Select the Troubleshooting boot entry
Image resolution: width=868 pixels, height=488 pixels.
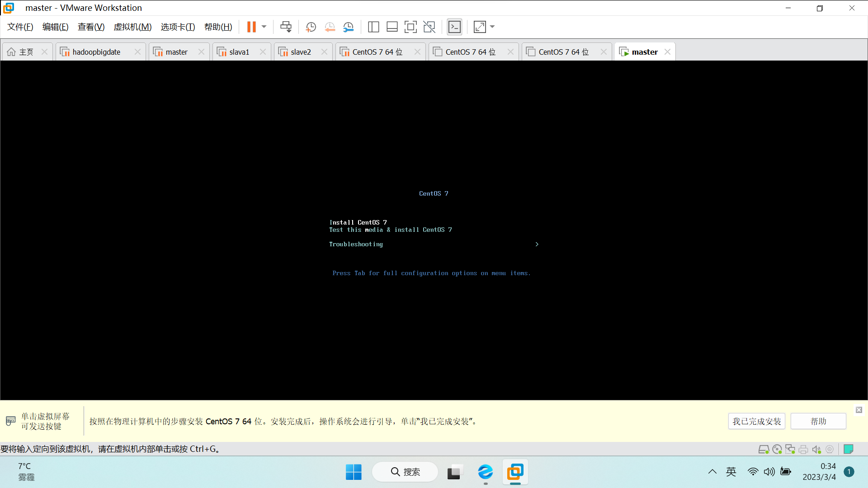point(356,244)
